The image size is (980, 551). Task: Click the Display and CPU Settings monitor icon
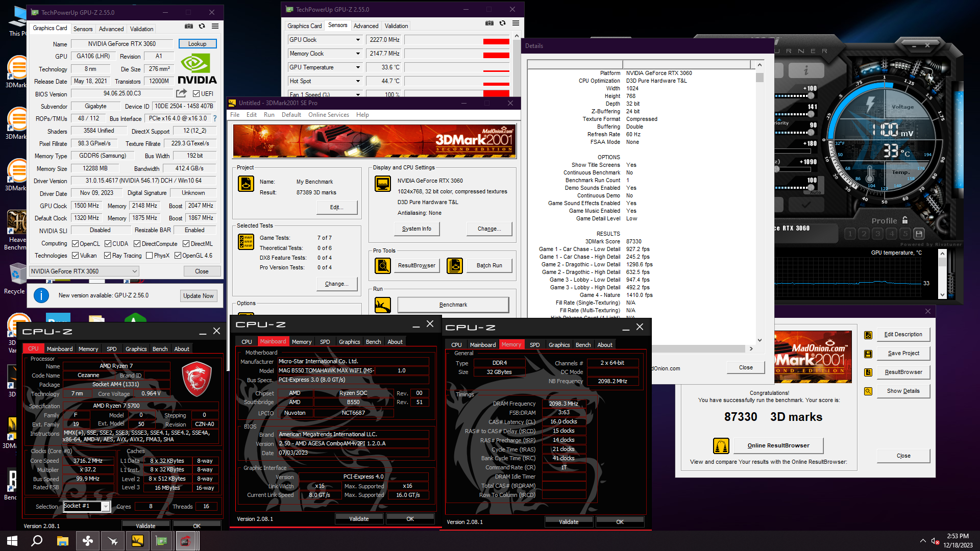[383, 184]
